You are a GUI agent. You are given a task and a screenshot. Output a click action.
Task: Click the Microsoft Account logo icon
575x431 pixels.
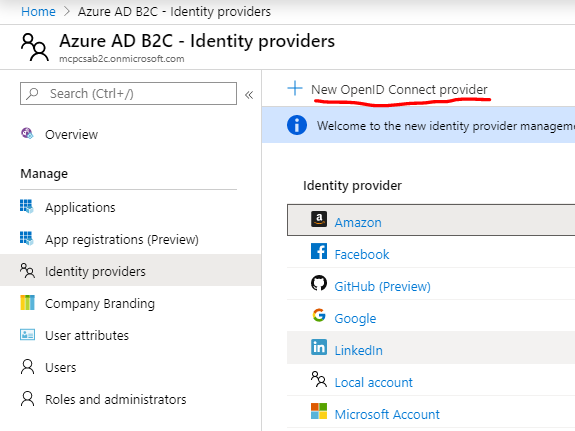click(319, 411)
